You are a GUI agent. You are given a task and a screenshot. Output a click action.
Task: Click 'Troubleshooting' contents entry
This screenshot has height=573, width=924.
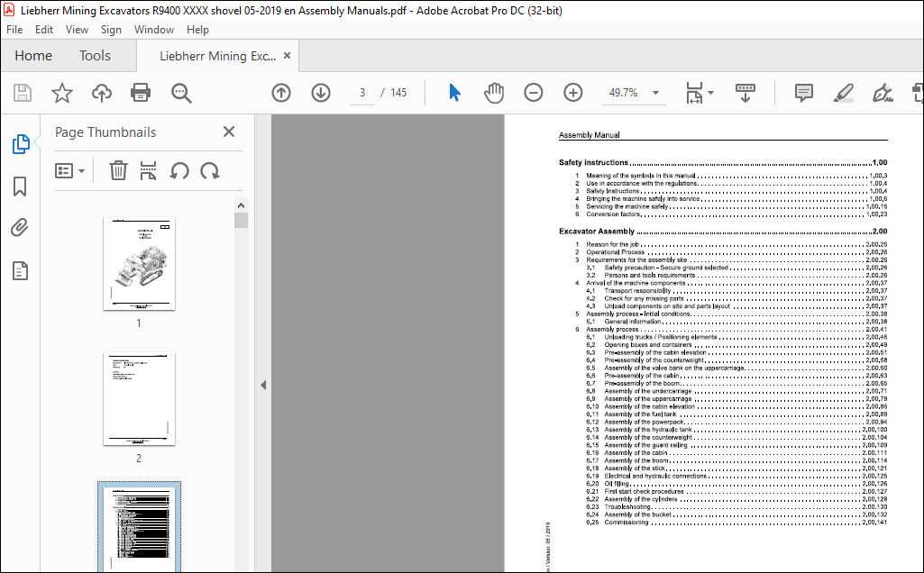tap(627, 506)
